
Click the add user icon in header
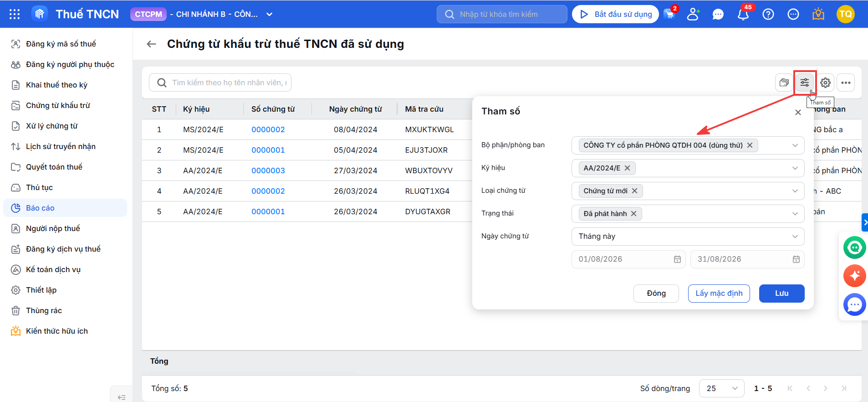point(693,14)
